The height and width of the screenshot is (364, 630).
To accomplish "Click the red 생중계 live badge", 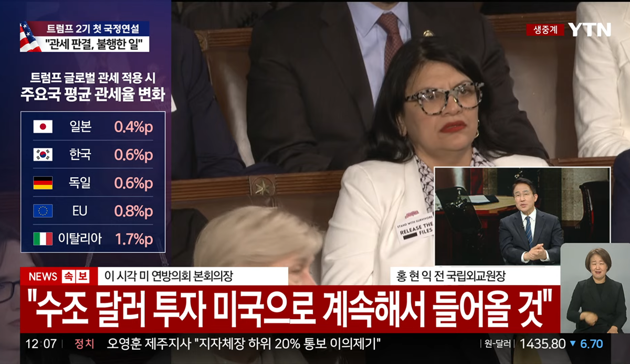I will (545, 29).
